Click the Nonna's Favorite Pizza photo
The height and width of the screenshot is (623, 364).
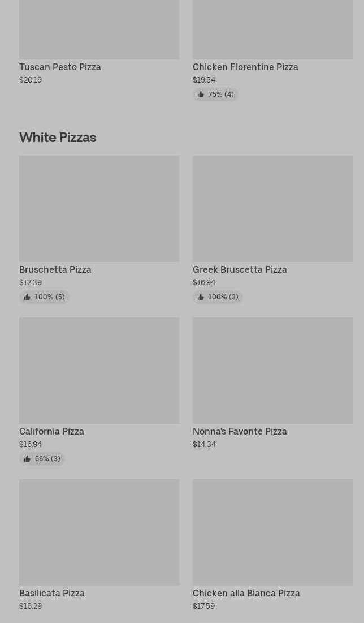272,370
